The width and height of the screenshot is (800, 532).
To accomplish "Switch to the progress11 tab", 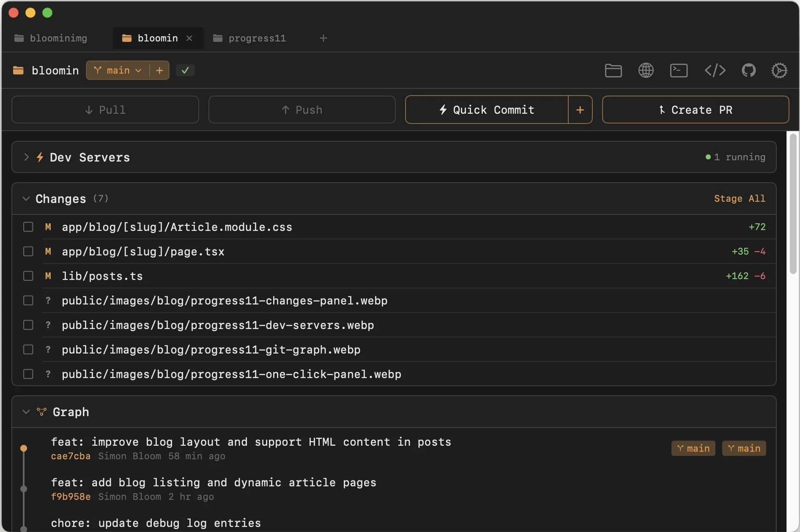I will tap(257, 38).
